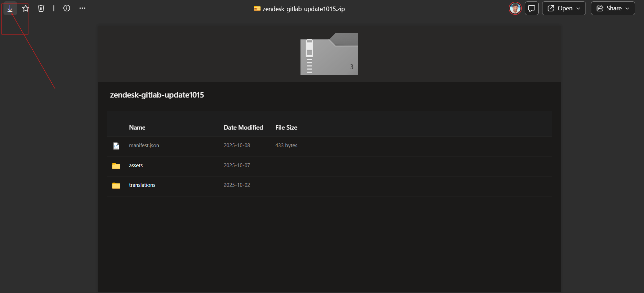Click the 433 bytes file size

(x=286, y=145)
